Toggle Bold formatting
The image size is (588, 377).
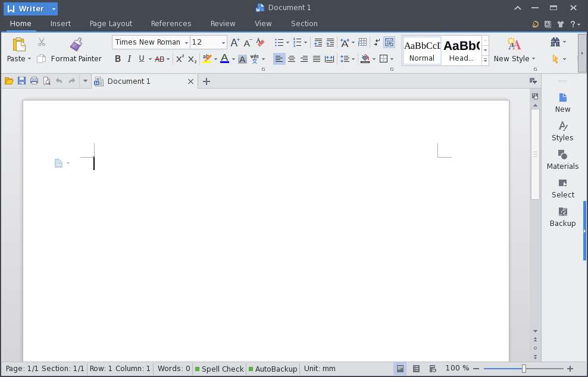point(118,59)
